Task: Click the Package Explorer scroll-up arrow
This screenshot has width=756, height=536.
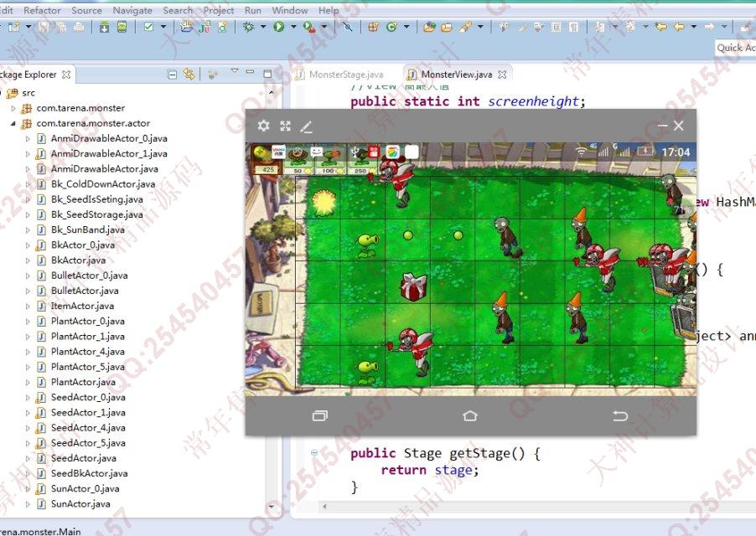Action: pyautogui.click(x=272, y=91)
